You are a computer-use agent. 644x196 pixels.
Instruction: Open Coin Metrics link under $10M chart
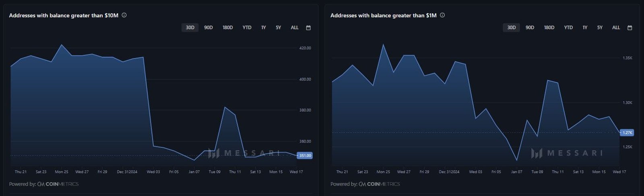click(58, 184)
